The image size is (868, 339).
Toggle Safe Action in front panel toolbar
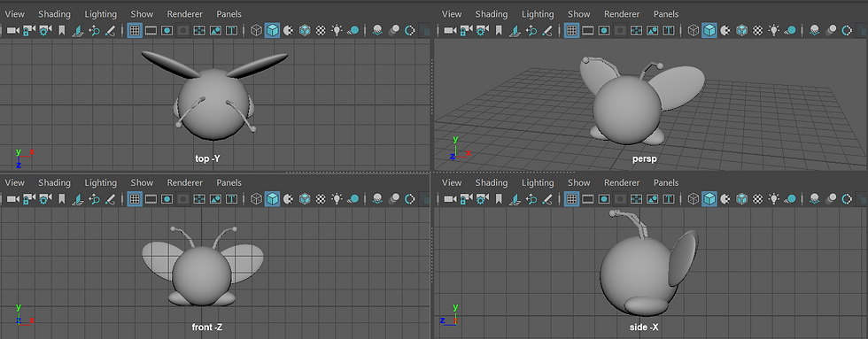click(215, 198)
